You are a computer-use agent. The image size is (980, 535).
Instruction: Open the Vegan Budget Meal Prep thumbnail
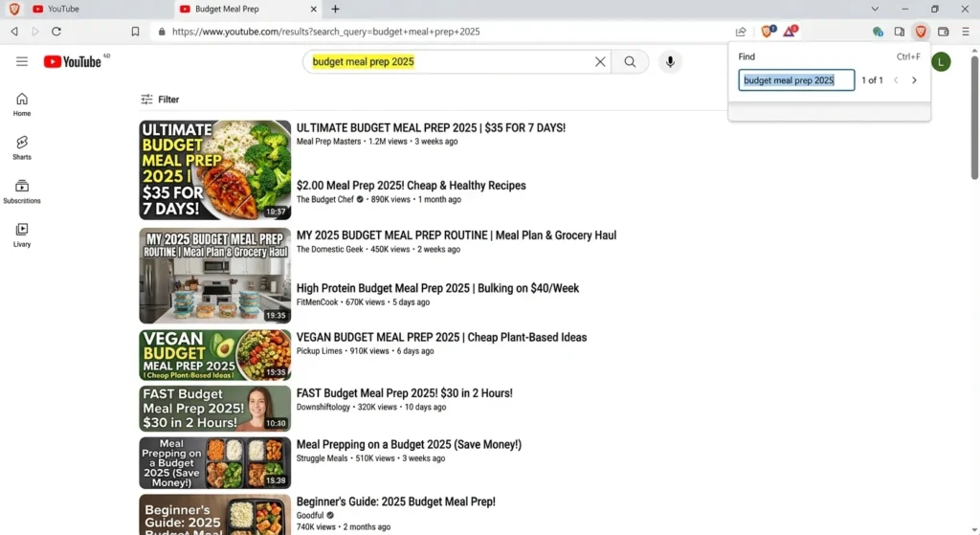pyautogui.click(x=215, y=355)
